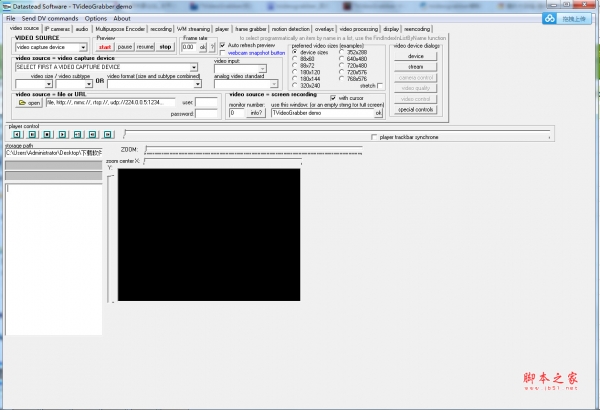Screen dimensions: 600x410
Task: Enable webcam snapshot button checkbox
Action: tap(223, 53)
